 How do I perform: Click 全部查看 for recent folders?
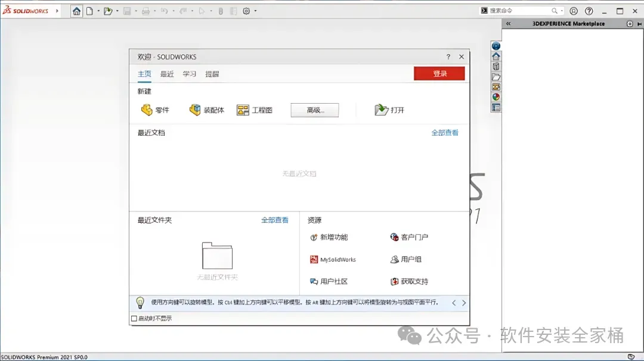tap(275, 220)
